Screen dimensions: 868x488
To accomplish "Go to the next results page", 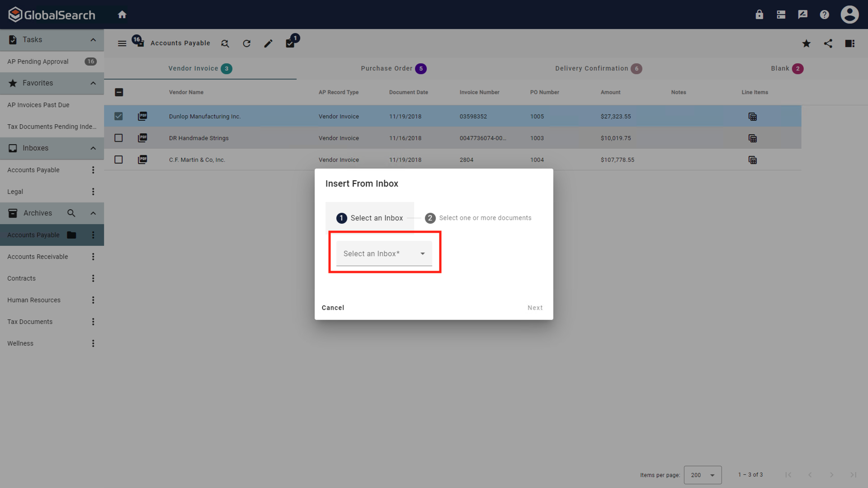I will pyautogui.click(x=832, y=475).
